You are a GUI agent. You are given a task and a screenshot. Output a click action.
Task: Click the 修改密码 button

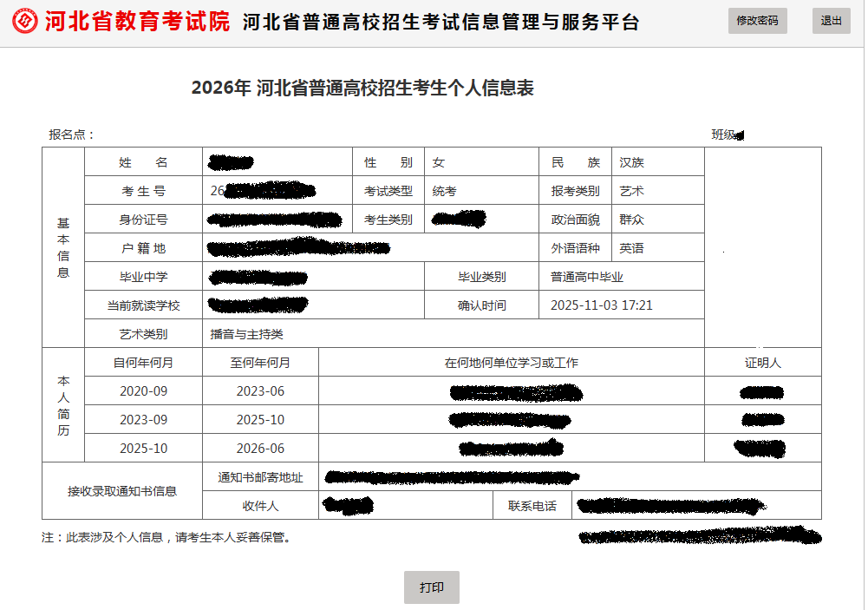click(757, 21)
